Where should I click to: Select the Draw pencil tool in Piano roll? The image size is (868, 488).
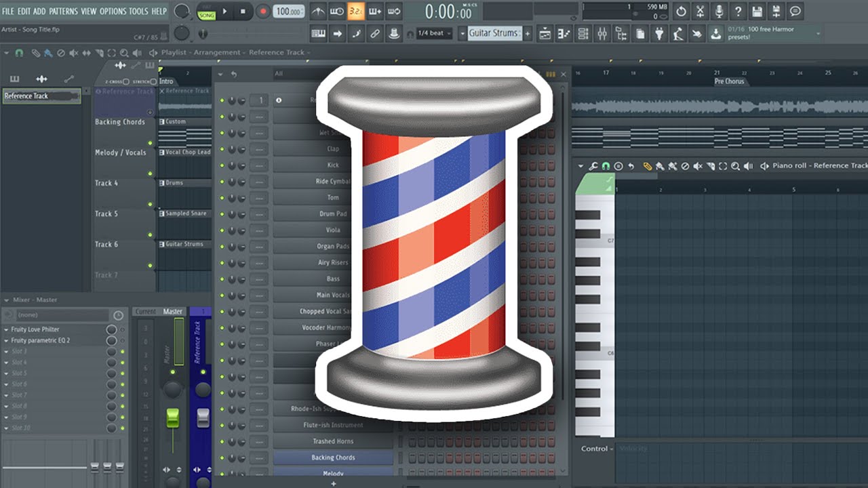tap(648, 166)
